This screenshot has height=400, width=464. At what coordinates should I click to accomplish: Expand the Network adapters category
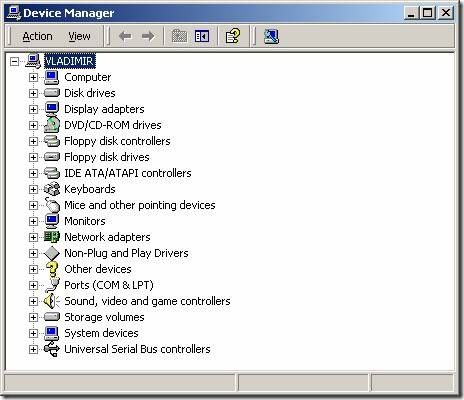click(x=33, y=237)
